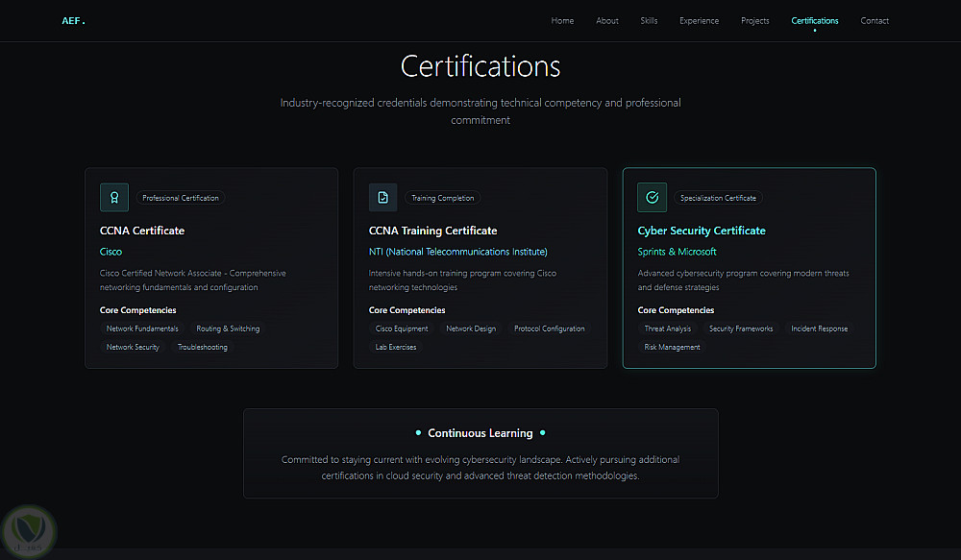Jump to the Projects section
Image resolution: width=961 pixels, height=560 pixels.
[x=755, y=21]
